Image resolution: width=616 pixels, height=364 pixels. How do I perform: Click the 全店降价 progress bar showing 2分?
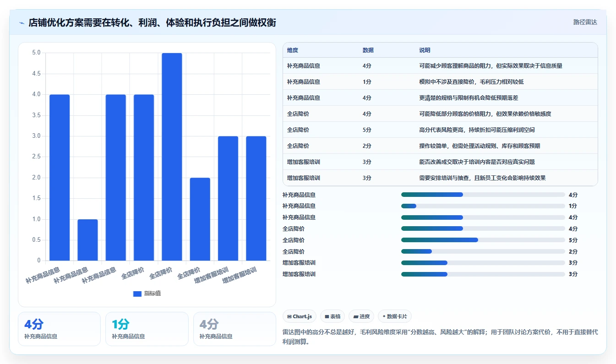point(483,251)
